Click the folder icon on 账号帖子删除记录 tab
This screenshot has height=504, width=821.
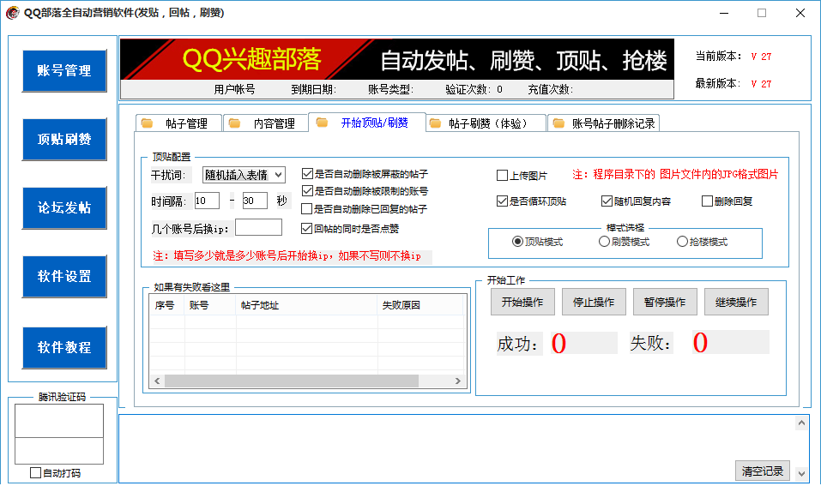coord(558,123)
